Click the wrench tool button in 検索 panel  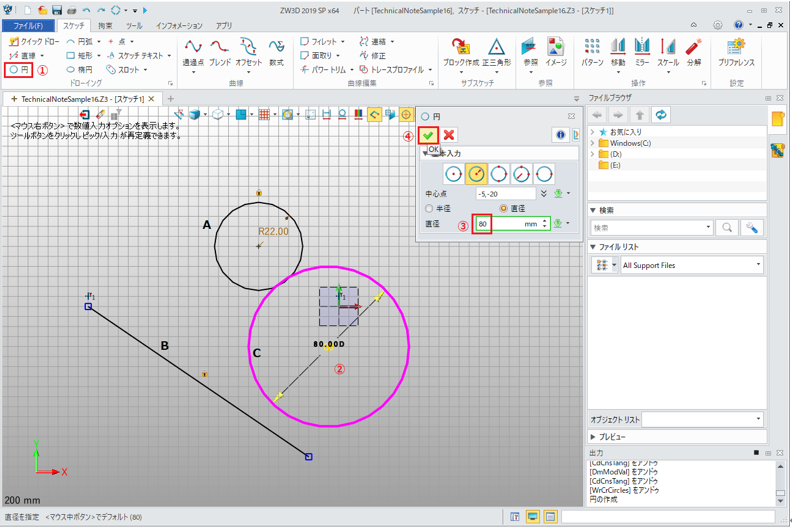[x=752, y=228]
